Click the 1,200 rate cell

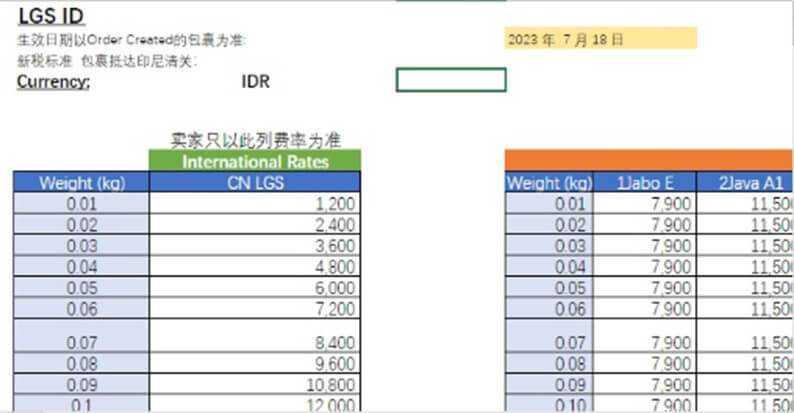point(255,204)
